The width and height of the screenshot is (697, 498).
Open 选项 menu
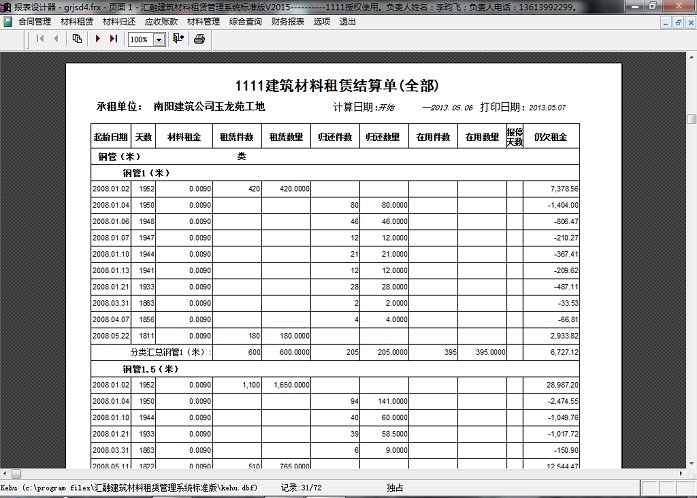tap(322, 21)
